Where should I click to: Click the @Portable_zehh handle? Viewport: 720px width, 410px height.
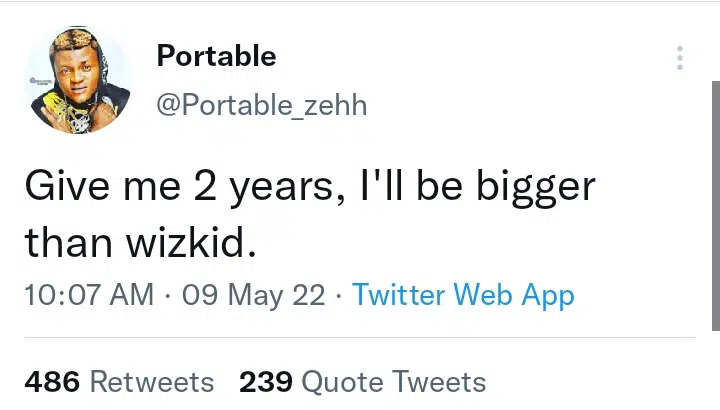tap(261, 104)
